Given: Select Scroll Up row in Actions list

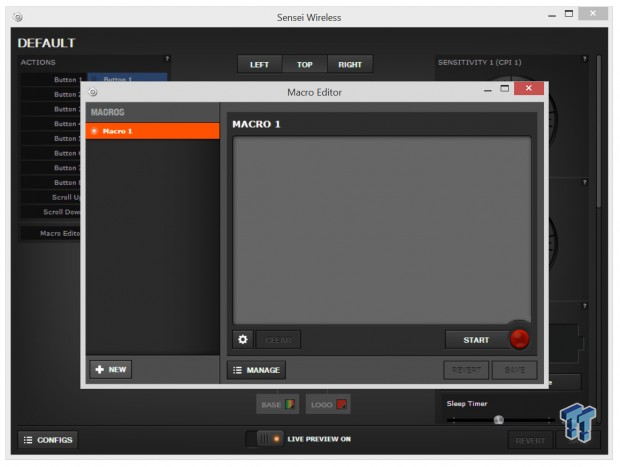Looking at the screenshot, I should (x=51, y=197).
